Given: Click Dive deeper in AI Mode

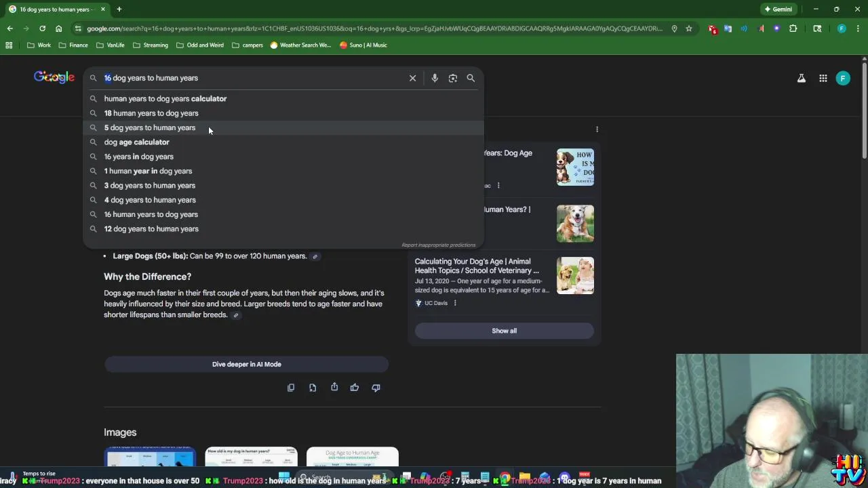Looking at the screenshot, I should coord(246,365).
